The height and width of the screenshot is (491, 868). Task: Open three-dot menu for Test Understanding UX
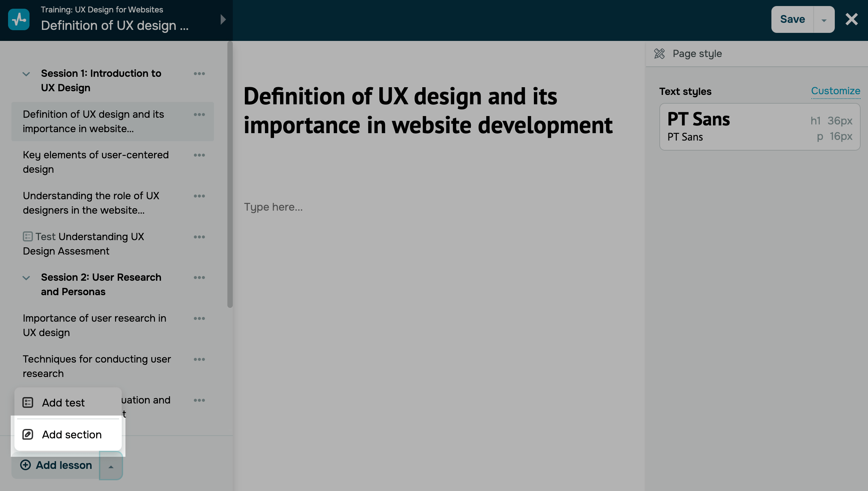(199, 237)
